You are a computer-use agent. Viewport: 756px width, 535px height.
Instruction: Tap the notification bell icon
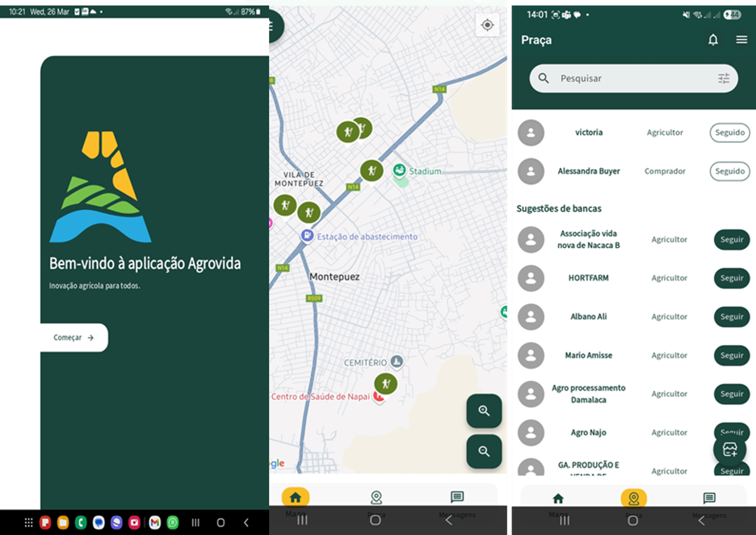pos(712,40)
